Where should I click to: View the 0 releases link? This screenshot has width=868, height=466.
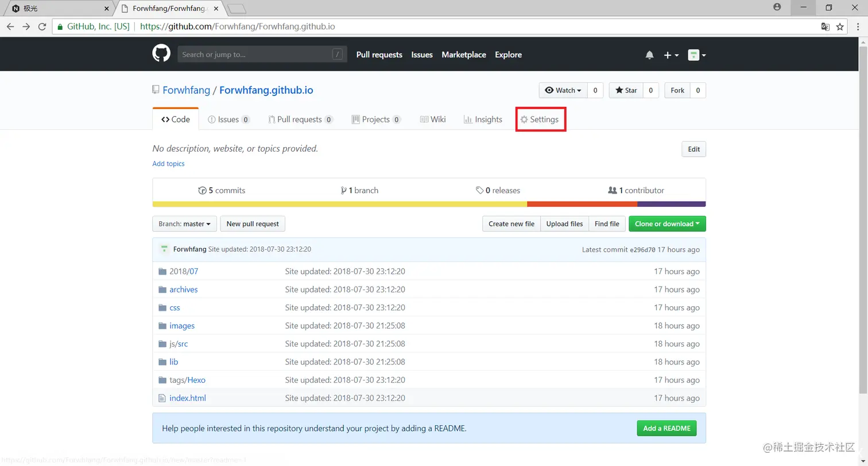coord(498,190)
